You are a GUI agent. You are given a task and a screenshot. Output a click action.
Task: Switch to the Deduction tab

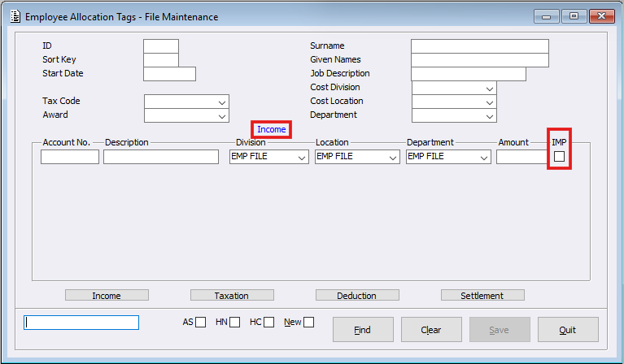coord(357,296)
